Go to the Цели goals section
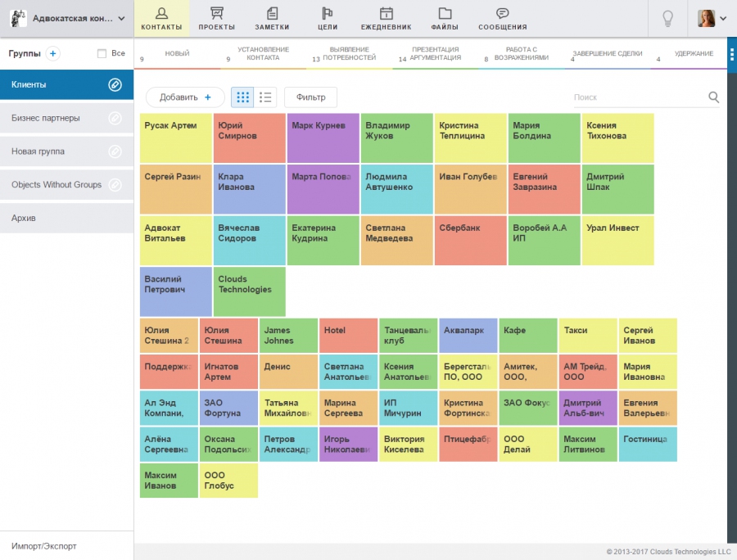The width and height of the screenshot is (737, 560). coord(327,18)
